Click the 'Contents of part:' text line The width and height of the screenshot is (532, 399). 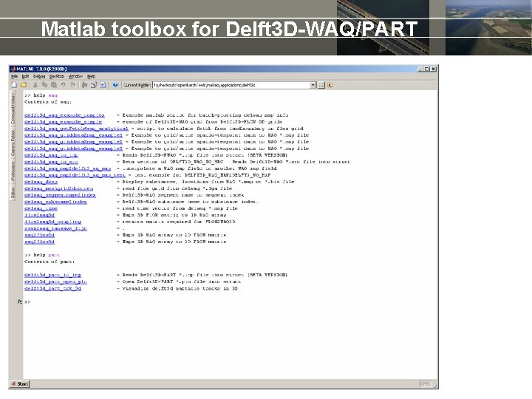50,262
